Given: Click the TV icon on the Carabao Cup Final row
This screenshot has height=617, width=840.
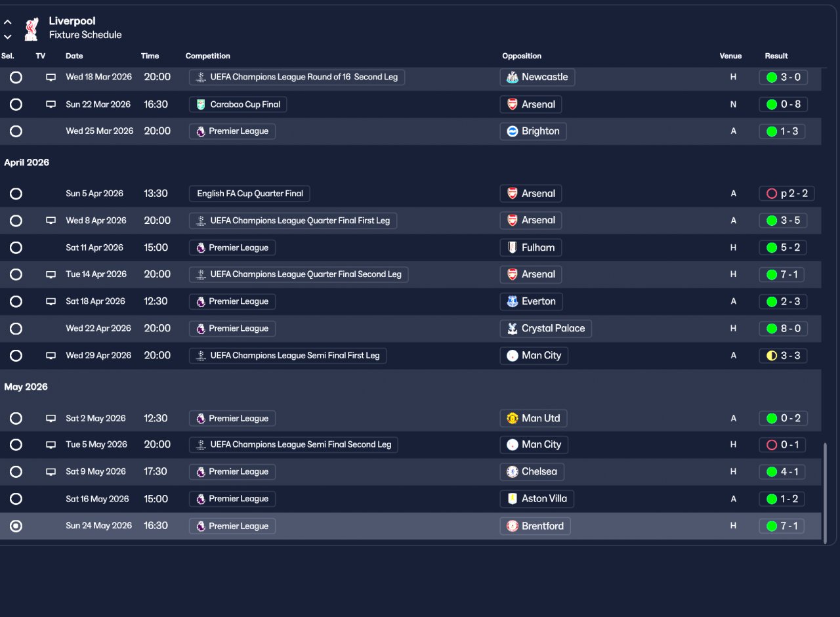Looking at the screenshot, I should 51,104.
